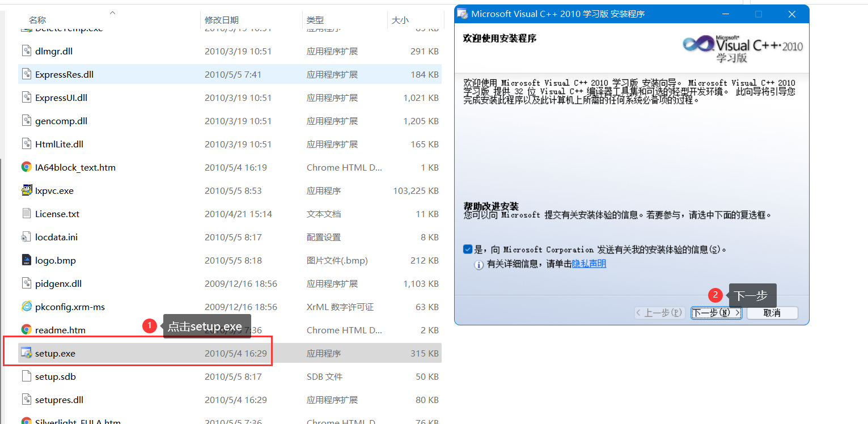Select the locdata.ini file name

(x=56, y=237)
